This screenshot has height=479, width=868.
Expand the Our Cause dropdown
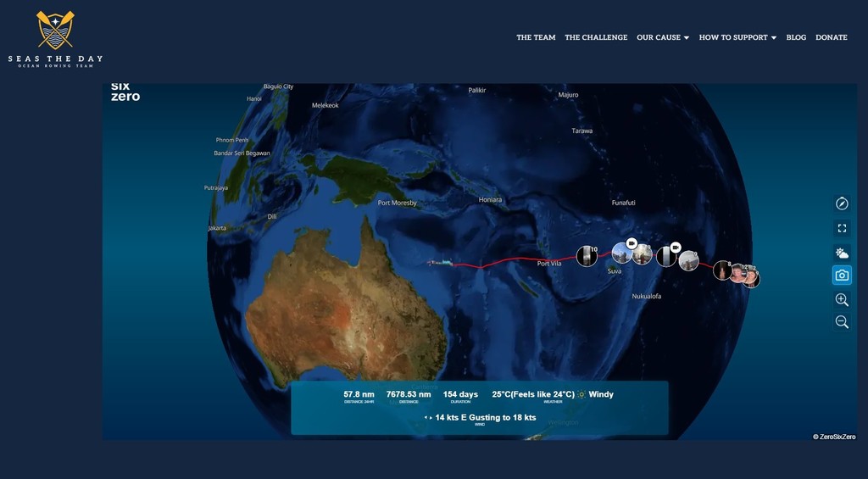[662, 37]
